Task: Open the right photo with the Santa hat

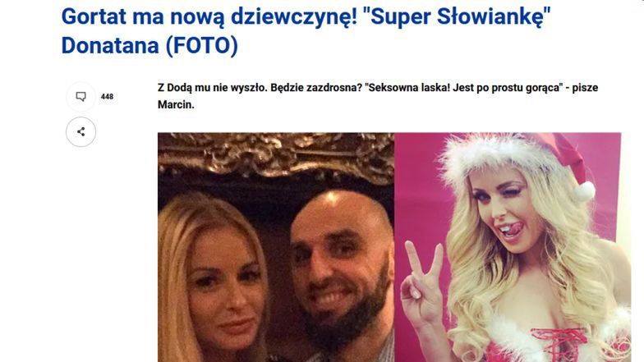Action: click(x=508, y=247)
